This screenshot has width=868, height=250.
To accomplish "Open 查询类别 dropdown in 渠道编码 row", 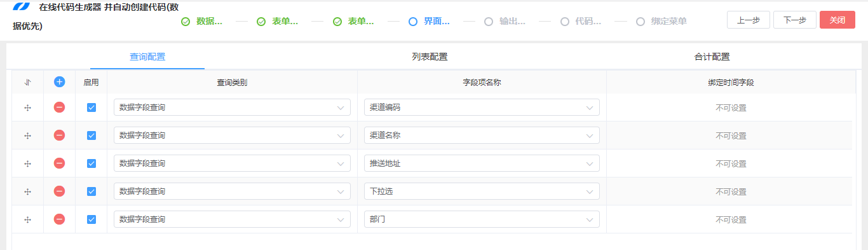I will 232,108.
